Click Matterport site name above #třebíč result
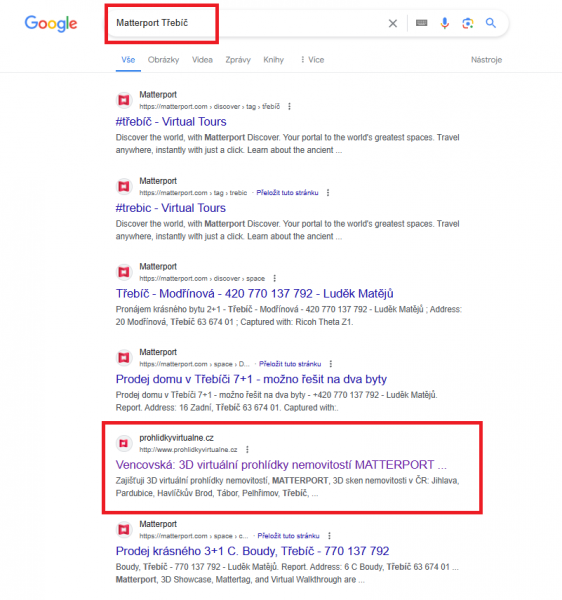The image size is (562, 600). coord(158,95)
